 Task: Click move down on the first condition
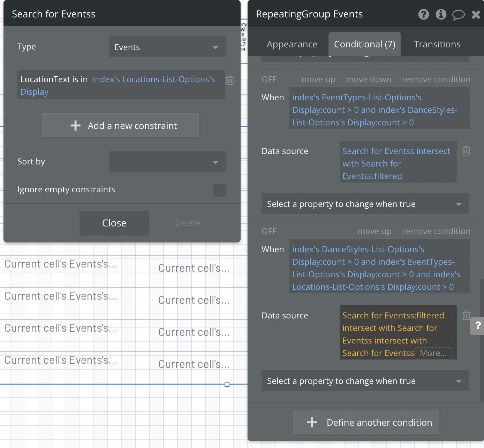coord(369,79)
